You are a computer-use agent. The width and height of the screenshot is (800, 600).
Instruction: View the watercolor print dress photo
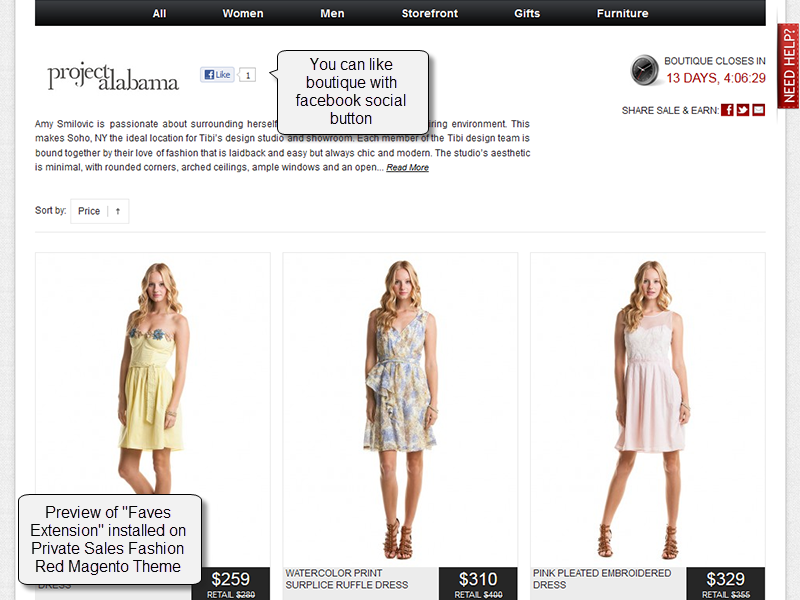[401, 410]
